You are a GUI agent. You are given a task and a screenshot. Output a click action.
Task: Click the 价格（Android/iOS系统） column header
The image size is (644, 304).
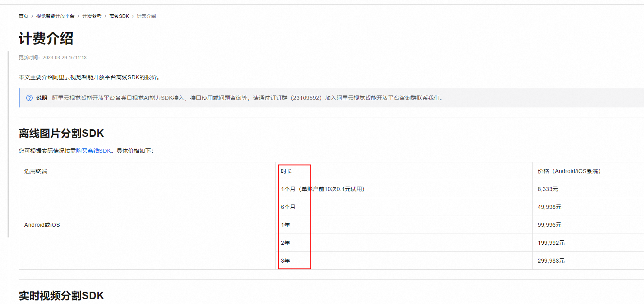pos(588,171)
